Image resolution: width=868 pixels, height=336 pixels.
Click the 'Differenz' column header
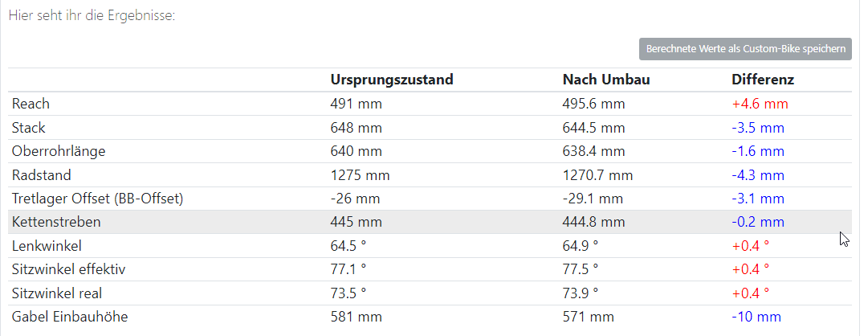[x=763, y=80]
